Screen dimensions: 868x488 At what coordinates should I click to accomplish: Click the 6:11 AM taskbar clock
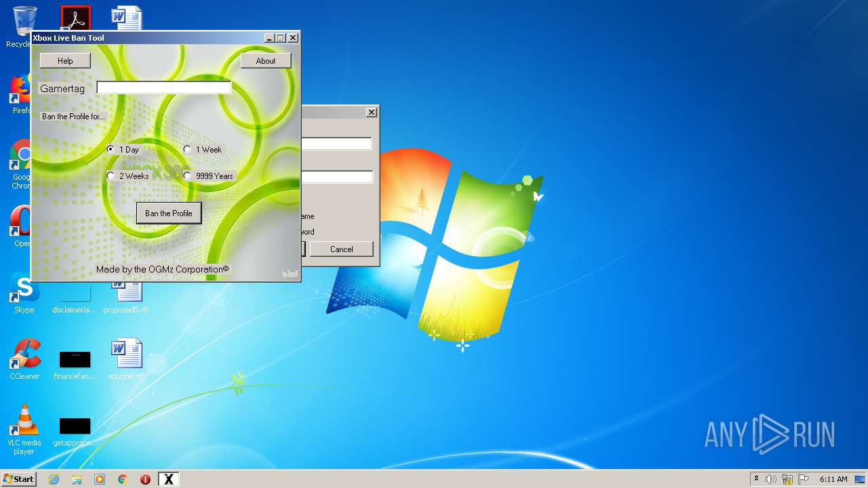[x=833, y=479]
